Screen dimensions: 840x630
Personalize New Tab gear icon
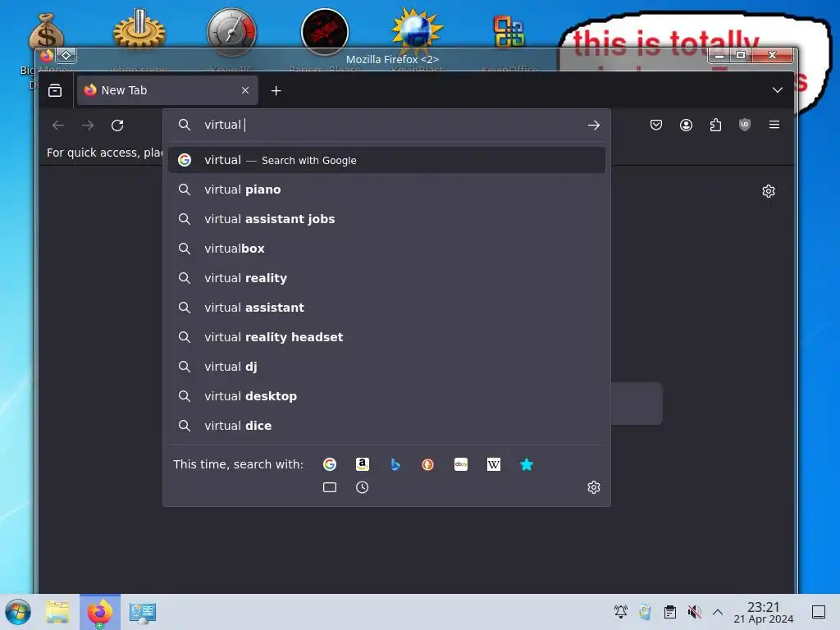pyautogui.click(x=769, y=191)
